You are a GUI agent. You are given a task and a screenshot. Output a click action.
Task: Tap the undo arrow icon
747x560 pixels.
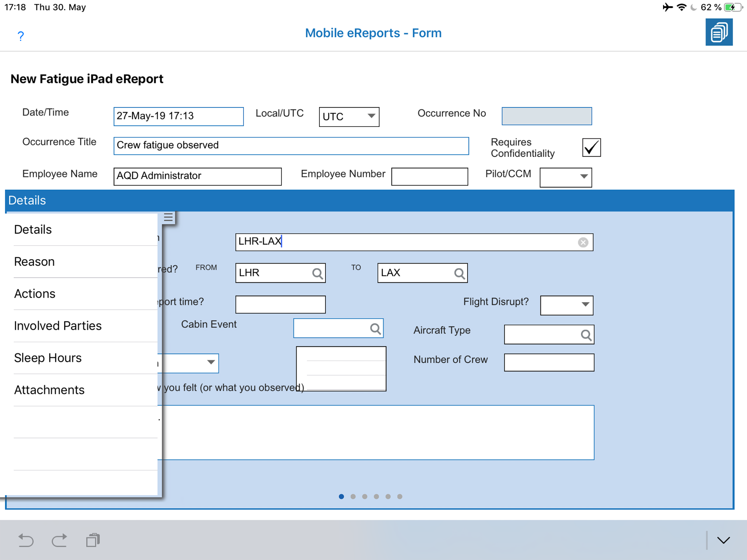(26, 540)
